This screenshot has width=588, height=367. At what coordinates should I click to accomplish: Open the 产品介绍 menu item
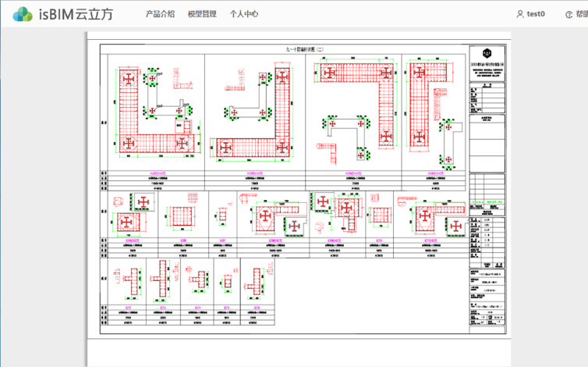pyautogui.click(x=160, y=14)
